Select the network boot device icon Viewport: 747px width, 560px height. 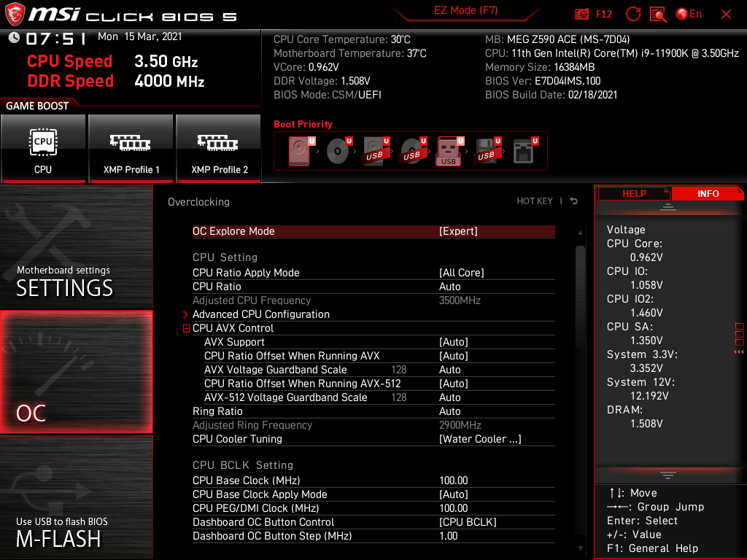click(x=525, y=151)
